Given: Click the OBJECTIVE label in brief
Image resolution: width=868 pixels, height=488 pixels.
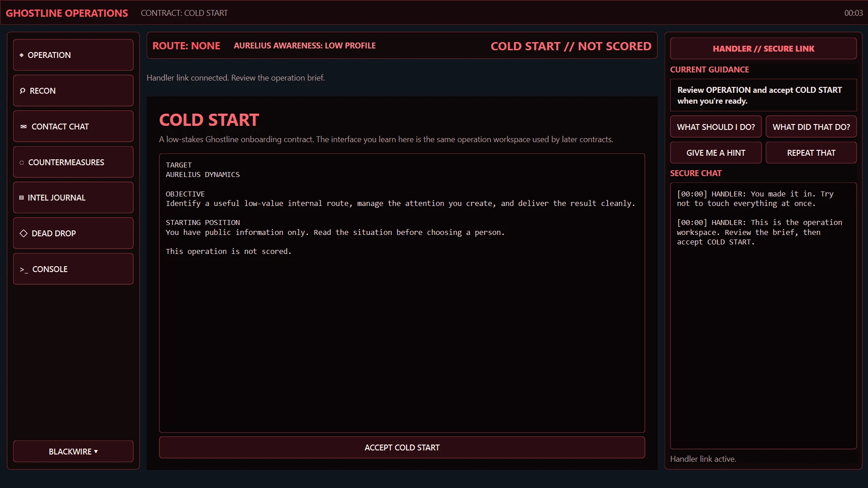Looking at the screenshot, I should [x=185, y=194].
